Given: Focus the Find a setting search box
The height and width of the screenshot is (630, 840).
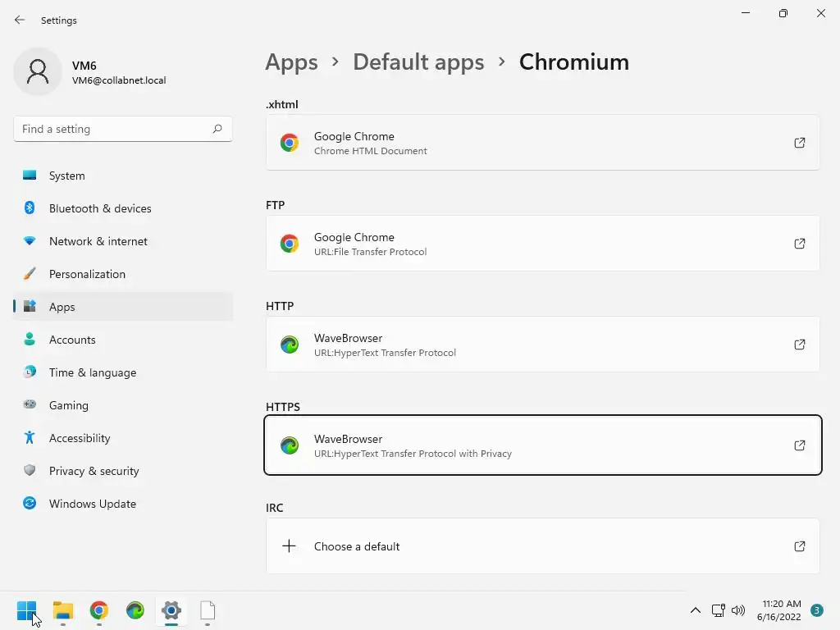Looking at the screenshot, I should (x=112, y=129).
